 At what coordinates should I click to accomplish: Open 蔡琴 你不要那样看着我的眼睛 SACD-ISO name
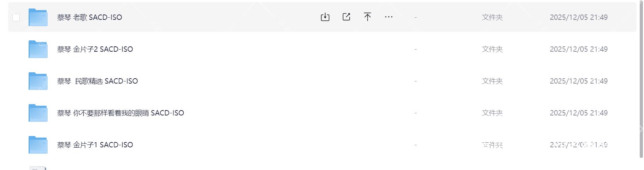pos(120,113)
